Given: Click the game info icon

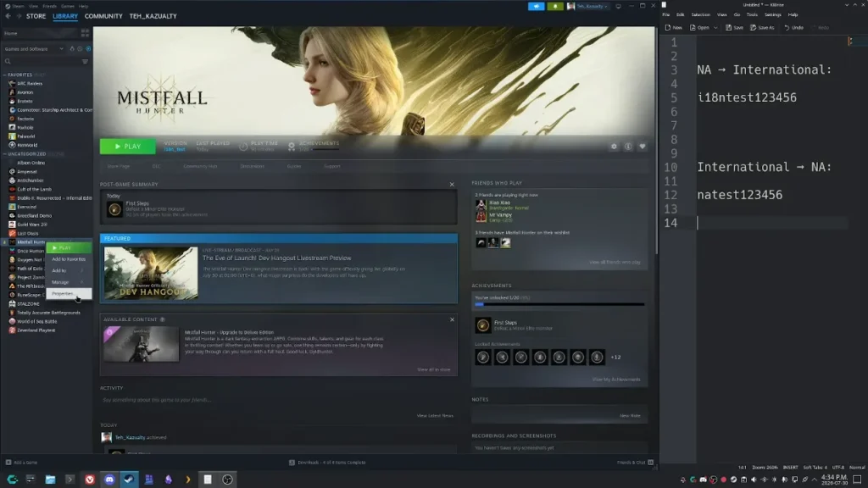Looking at the screenshot, I should pos(628,147).
